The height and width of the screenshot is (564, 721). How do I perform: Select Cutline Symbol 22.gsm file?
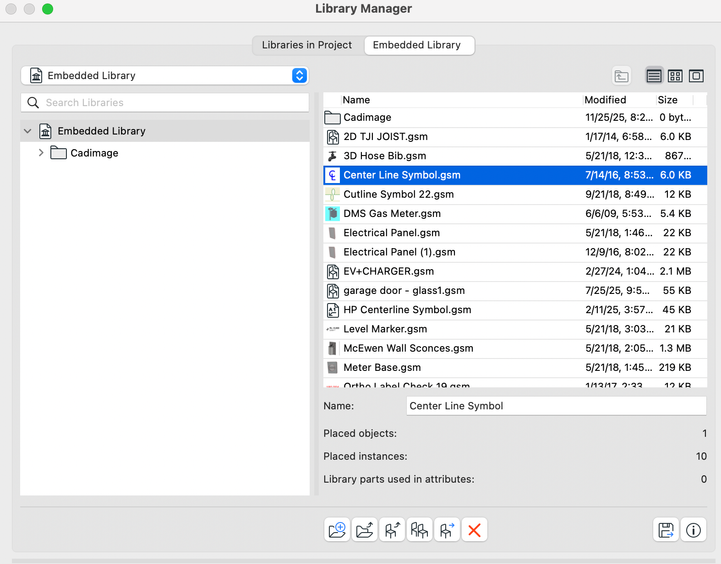(x=515, y=194)
